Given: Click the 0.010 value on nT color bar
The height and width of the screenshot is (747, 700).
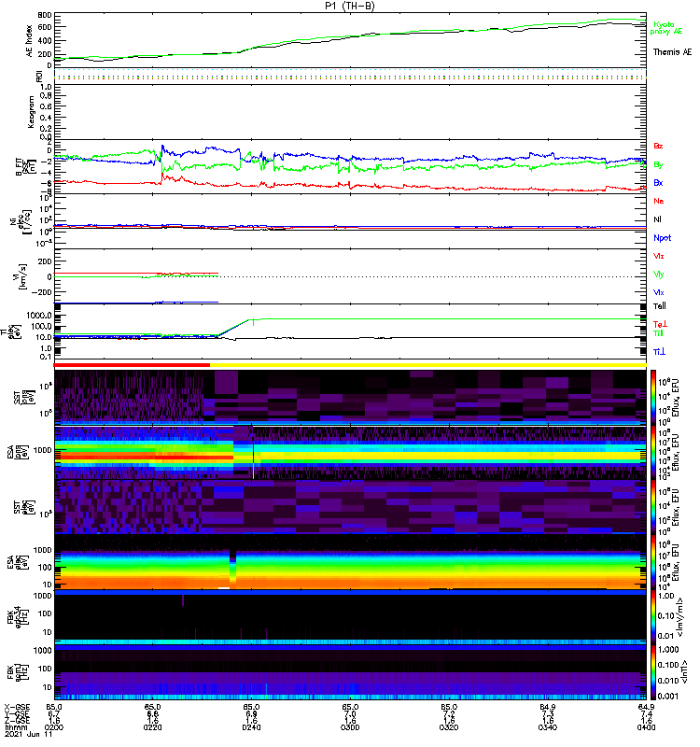Looking at the screenshot, I should coord(667,681).
